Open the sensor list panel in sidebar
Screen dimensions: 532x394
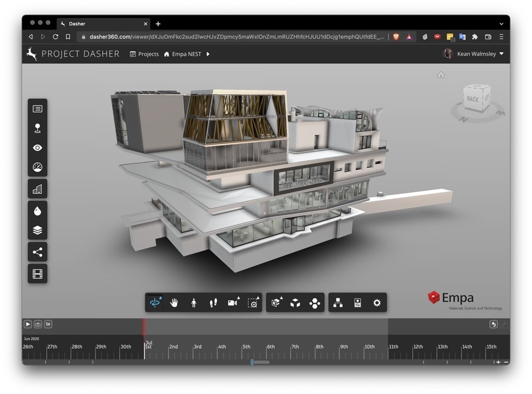coord(37,109)
